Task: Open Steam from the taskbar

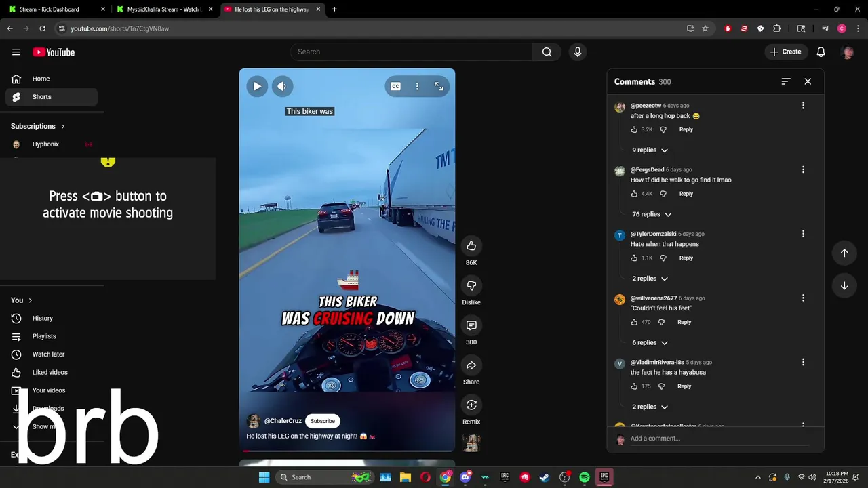Action: pyautogui.click(x=545, y=477)
